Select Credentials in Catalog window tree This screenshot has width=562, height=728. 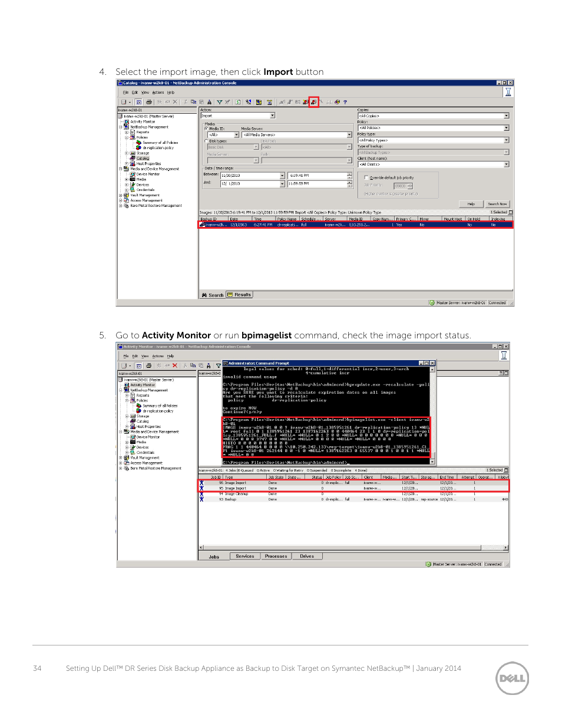(x=146, y=190)
